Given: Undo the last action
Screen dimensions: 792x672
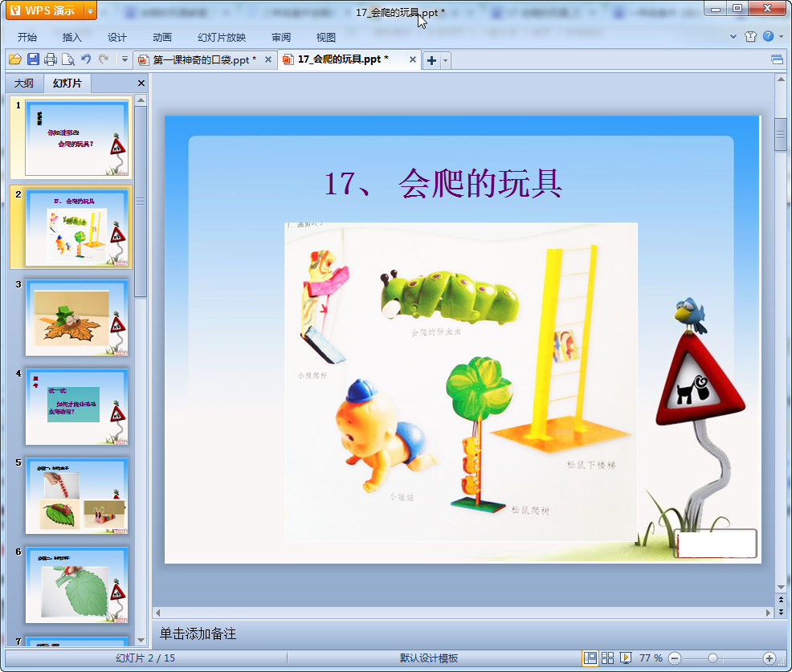Looking at the screenshot, I should click(x=86, y=59).
